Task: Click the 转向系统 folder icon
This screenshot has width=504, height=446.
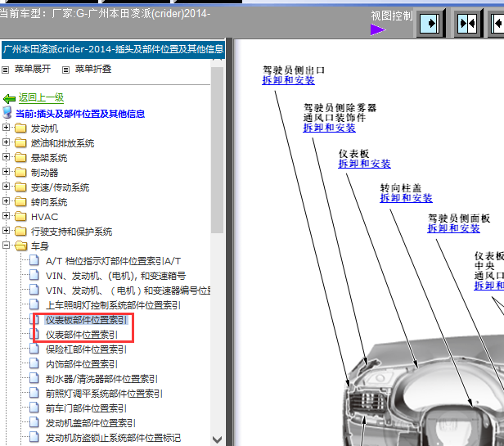Action: 20,201
